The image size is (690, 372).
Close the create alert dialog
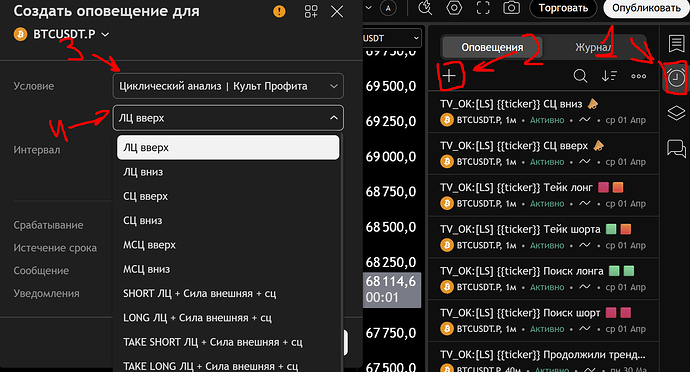pyautogui.click(x=337, y=11)
